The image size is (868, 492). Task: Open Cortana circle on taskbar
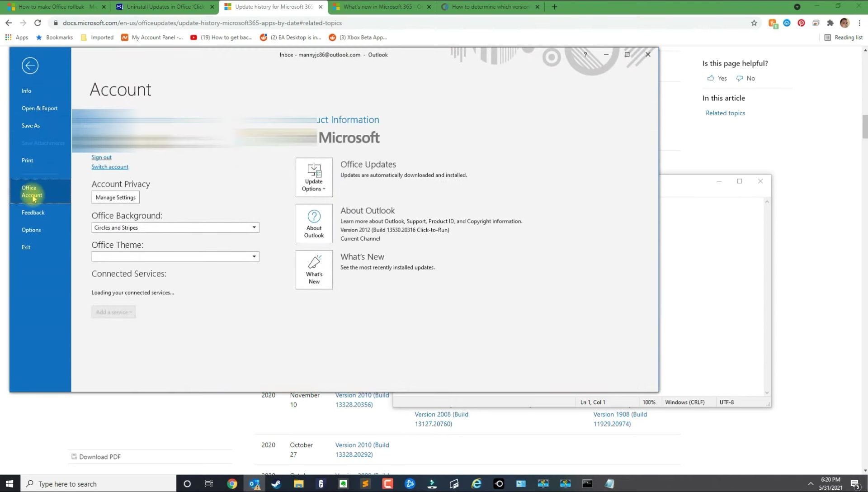pyautogui.click(x=187, y=483)
